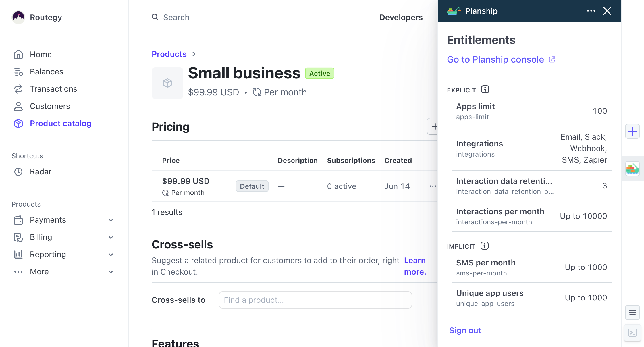Screen dimensions: 644x347
Task: Close the Planship panel
Action: 607,11
